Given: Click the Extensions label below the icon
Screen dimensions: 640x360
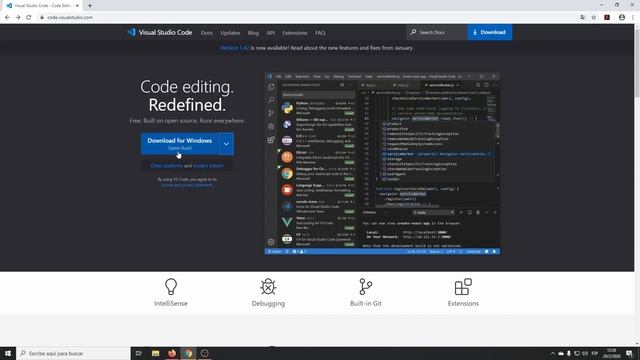Looking at the screenshot, I should coord(463,303).
